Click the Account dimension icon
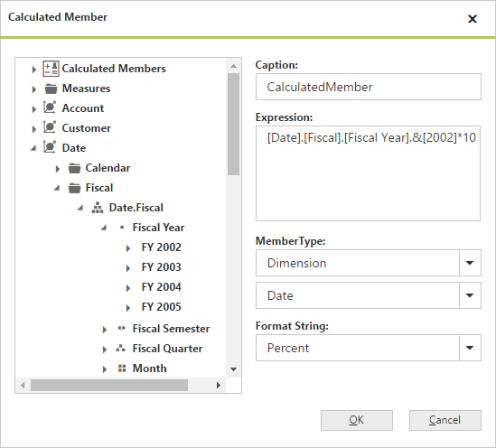The width and height of the screenshot is (496, 448). point(50,107)
